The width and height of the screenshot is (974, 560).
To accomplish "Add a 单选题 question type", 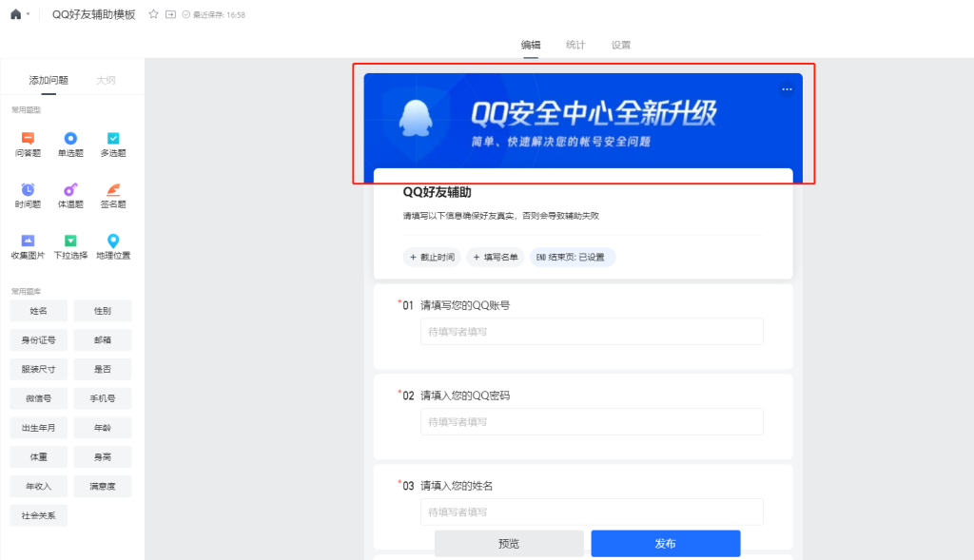I will tap(70, 145).
